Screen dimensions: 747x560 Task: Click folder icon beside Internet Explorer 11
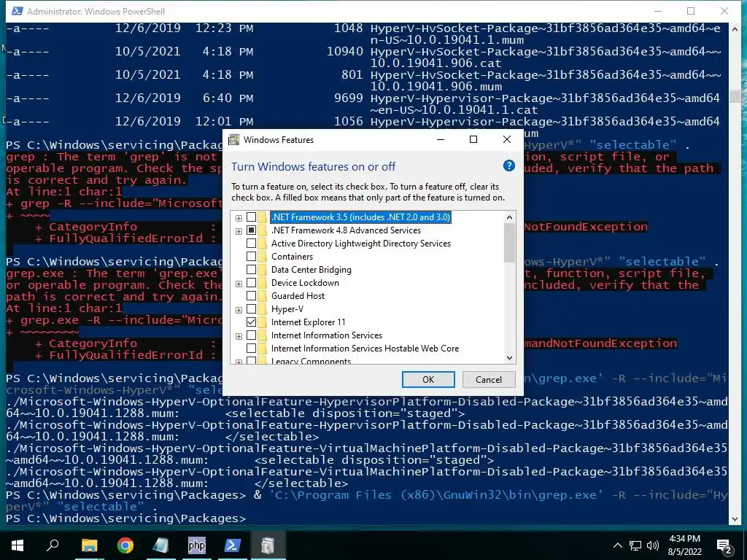coord(262,322)
